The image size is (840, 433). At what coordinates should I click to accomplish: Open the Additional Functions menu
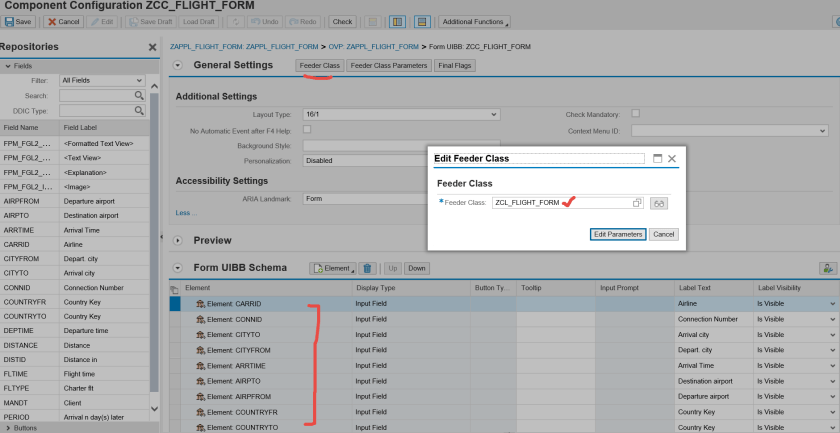474,21
